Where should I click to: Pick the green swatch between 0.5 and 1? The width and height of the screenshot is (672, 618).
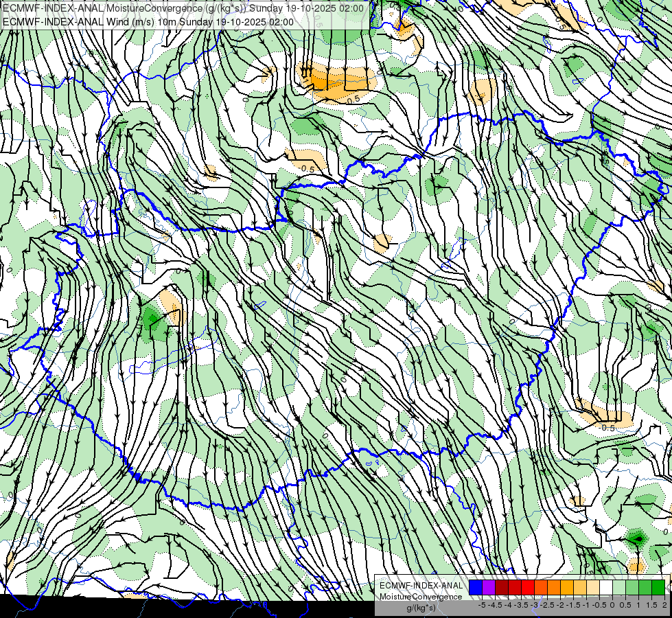632,588
